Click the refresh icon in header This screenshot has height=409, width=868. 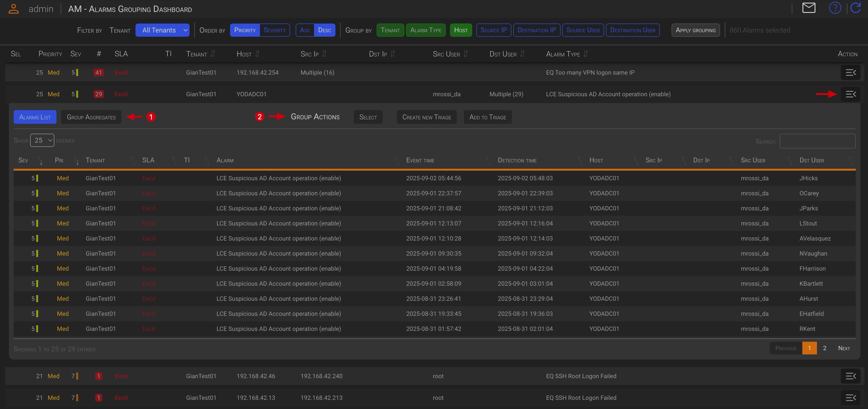pyautogui.click(x=856, y=8)
